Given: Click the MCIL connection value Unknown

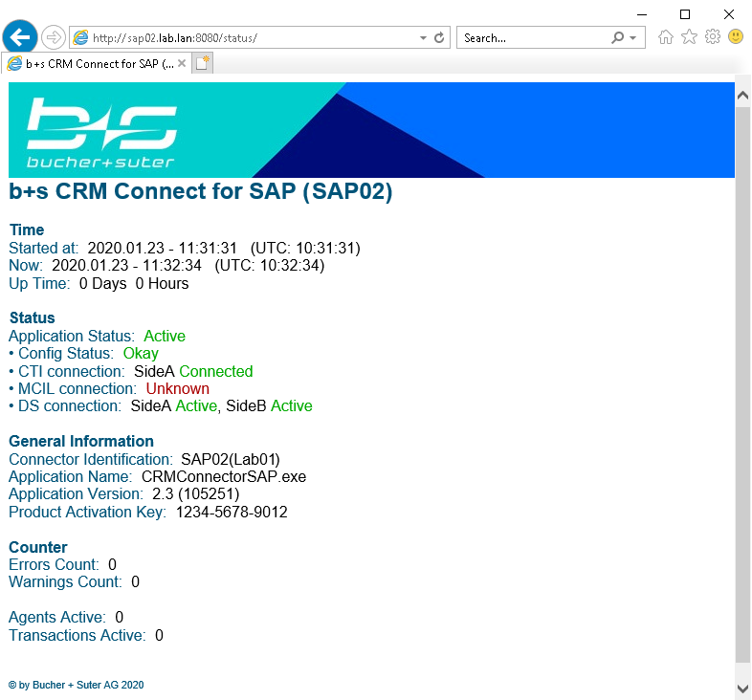Looking at the screenshot, I should (x=177, y=389).
